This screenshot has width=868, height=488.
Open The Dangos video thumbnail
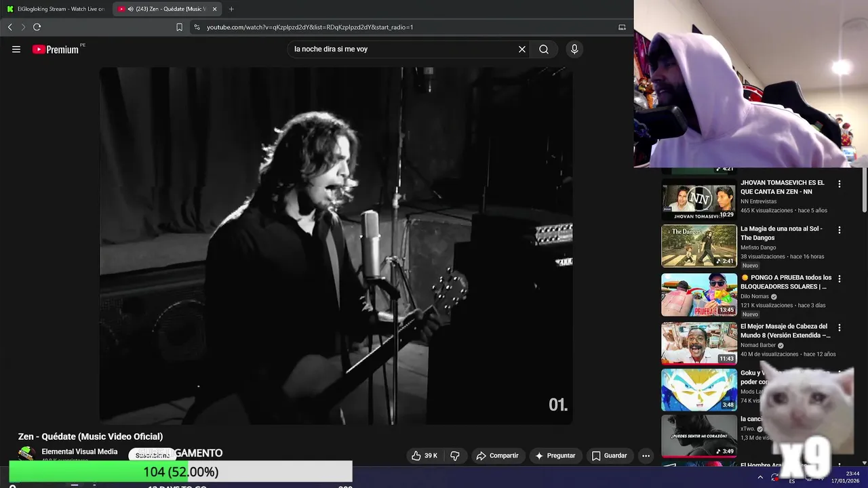point(699,246)
